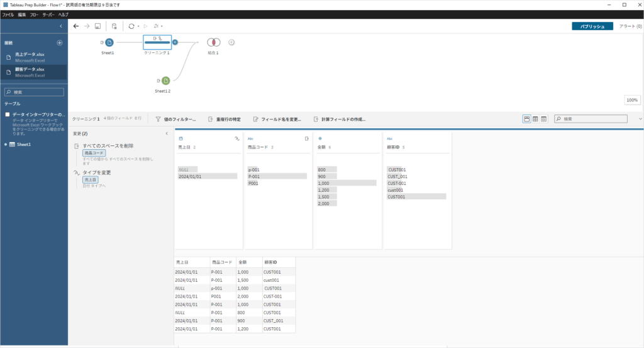The image size is (644, 348).
Task: Collapse the left connections sidebar
Action: (60, 26)
